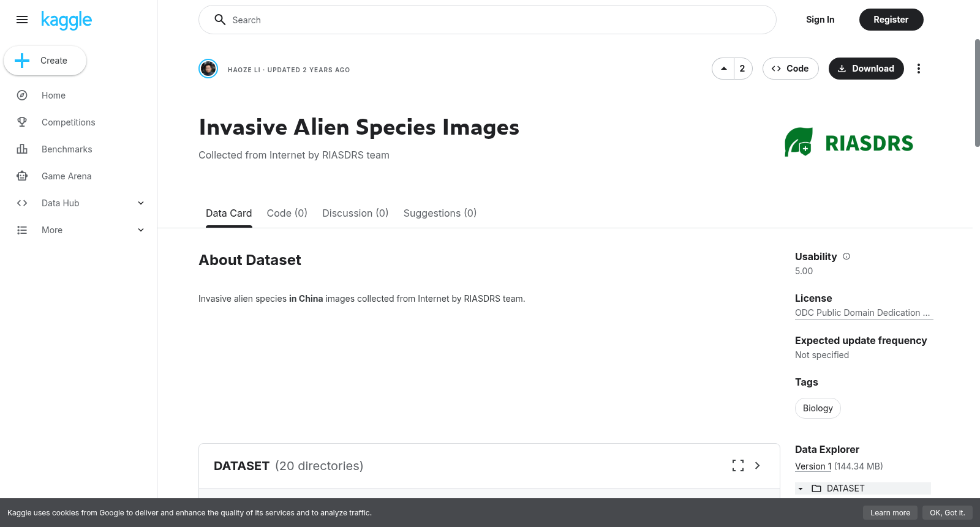The height and width of the screenshot is (527, 980).
Task: Open the Version 1 link
Action: tap(813, 466)
